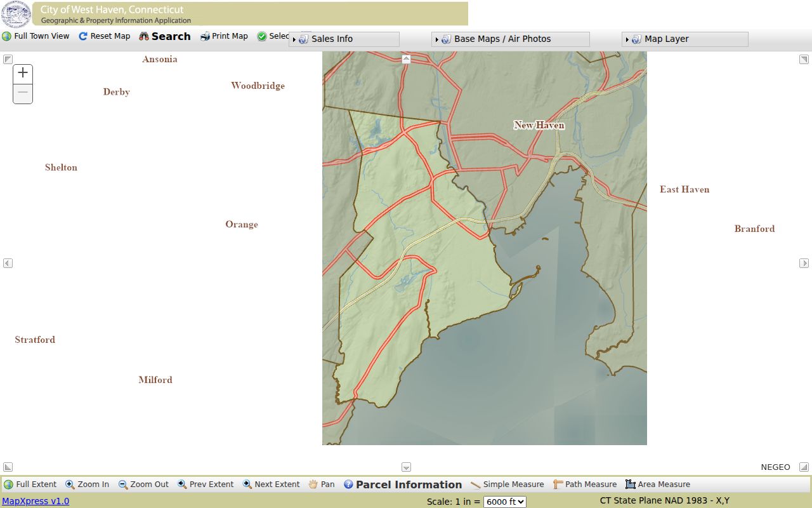Choose the Parcel Information tool
Viewport: 812px width, 508px height.
[x=403, y=485]
